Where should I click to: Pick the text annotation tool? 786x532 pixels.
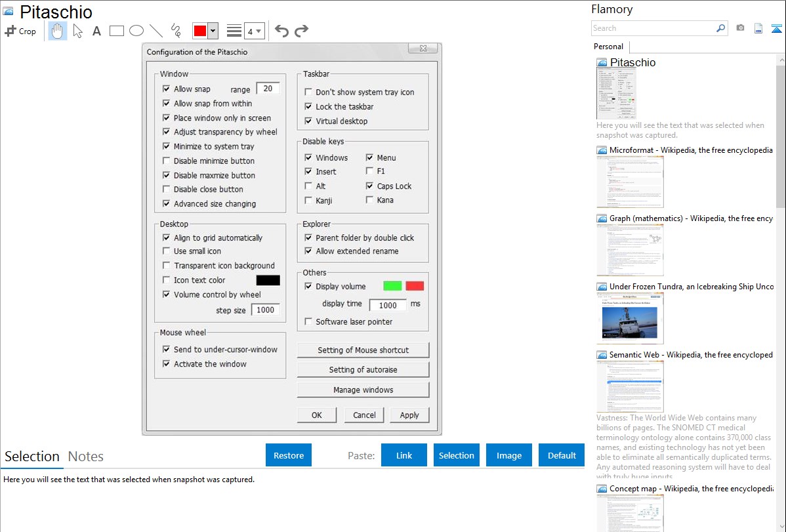[x=96, y=31]
